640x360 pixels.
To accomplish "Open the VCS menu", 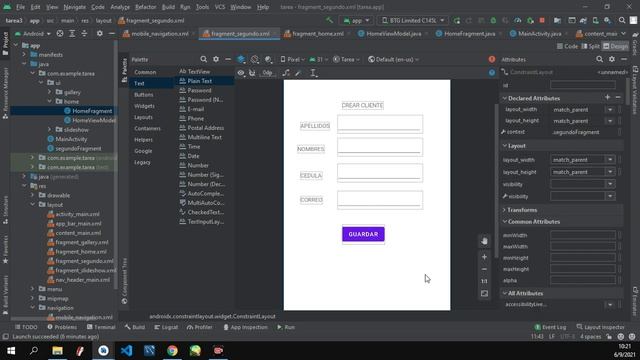I will (220, 7).
